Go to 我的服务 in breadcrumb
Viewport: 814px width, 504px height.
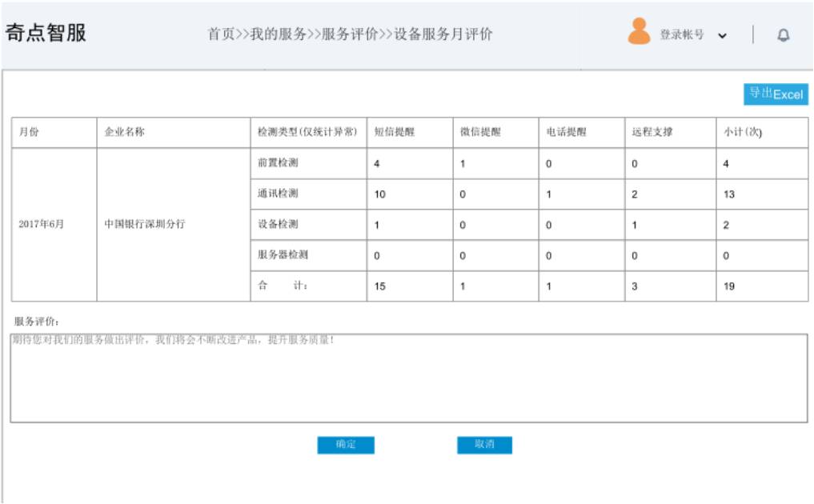[279, 34]
